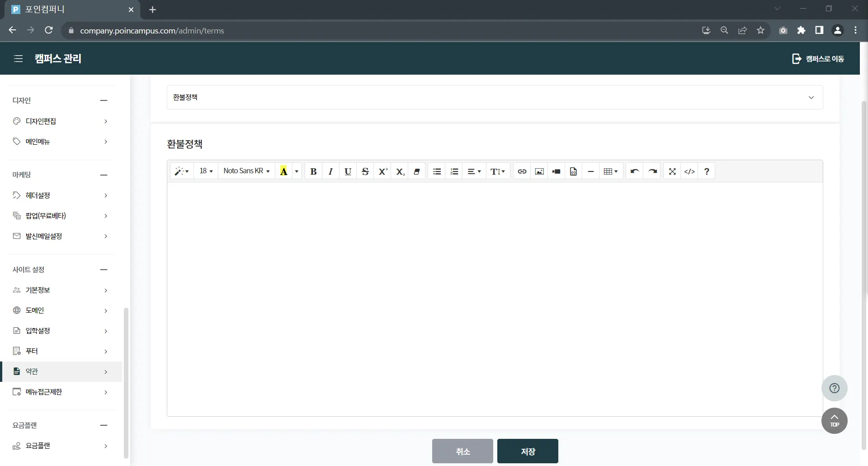Click the eraser clear formatting icon
The height and width of the screenshot is (466, 868).
click(417, 171)
